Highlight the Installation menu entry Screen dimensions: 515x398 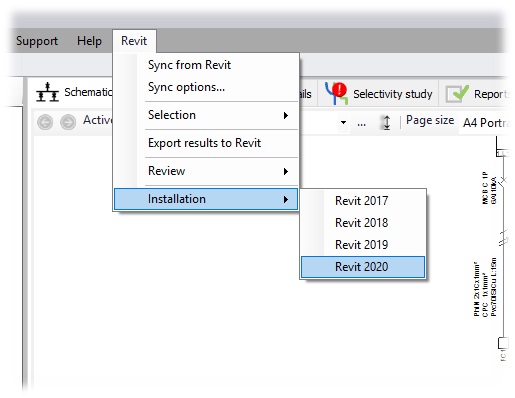206,199
